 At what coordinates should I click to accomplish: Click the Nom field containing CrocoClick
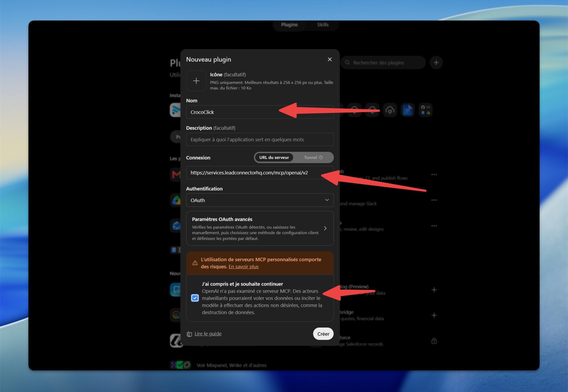pyautogui.click(x=260, y=112)
